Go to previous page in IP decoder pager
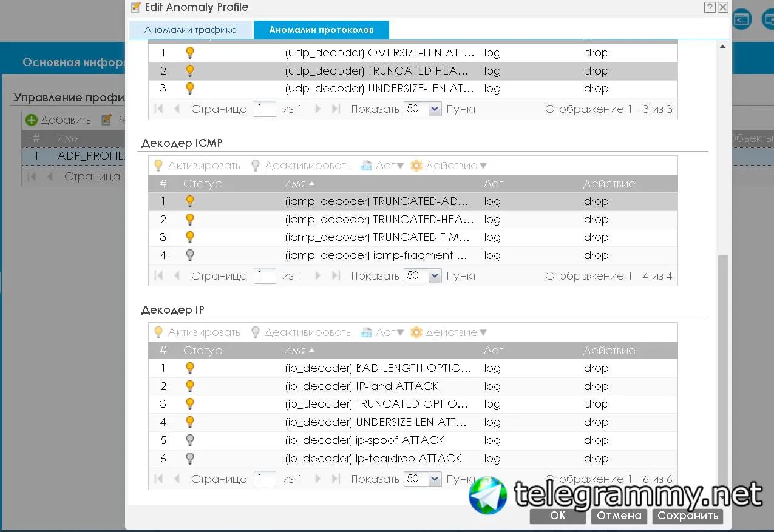 [177, 479]
